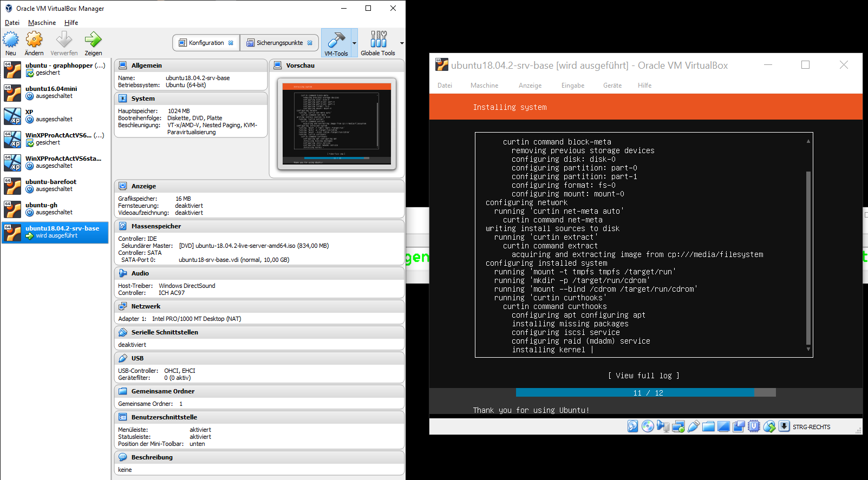Open the Eingabe menu in VM window
Image resolution: width=868 pixels, height=480 pixels.
[573, 86]
